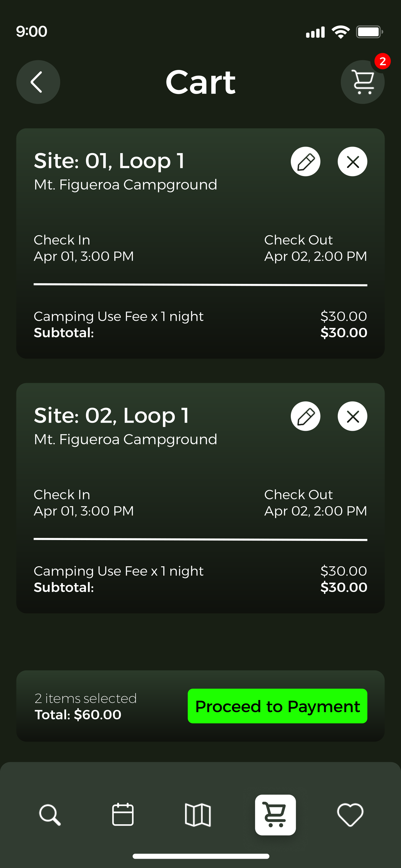Tap Site 01 Check In date
This screenshot has width=401, height=868.
click(x=84, y=256)
